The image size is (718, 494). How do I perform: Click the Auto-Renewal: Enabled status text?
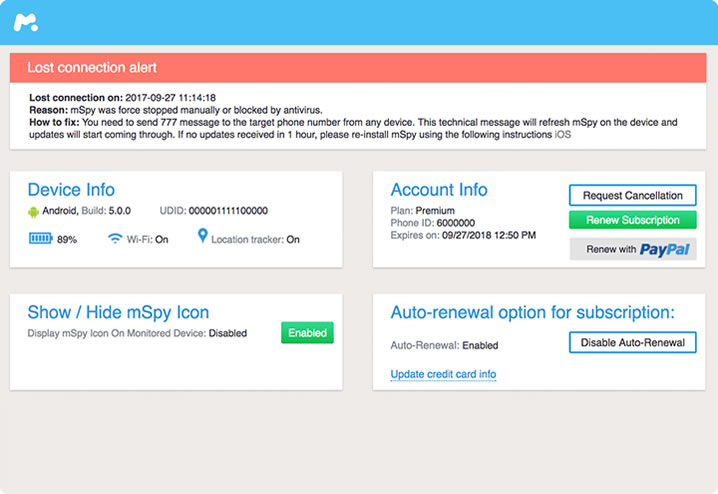tap(444, 345)
